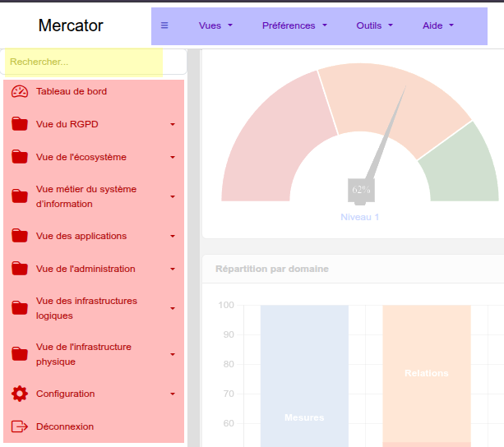The width and height of the screenshot is (504, 447).
Task: Click the folder icon beside Vue de l'écosystème
Action: [20, 157]
